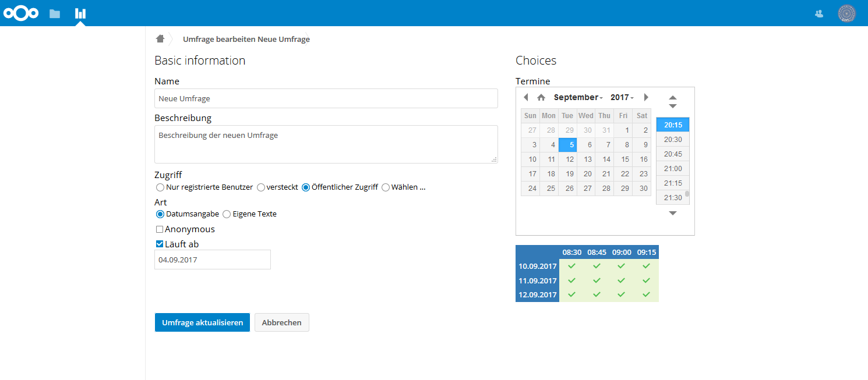This screenshot has width=868, height=380.
Task: Click the Beschreibung text area
Action: coord(326,144)
